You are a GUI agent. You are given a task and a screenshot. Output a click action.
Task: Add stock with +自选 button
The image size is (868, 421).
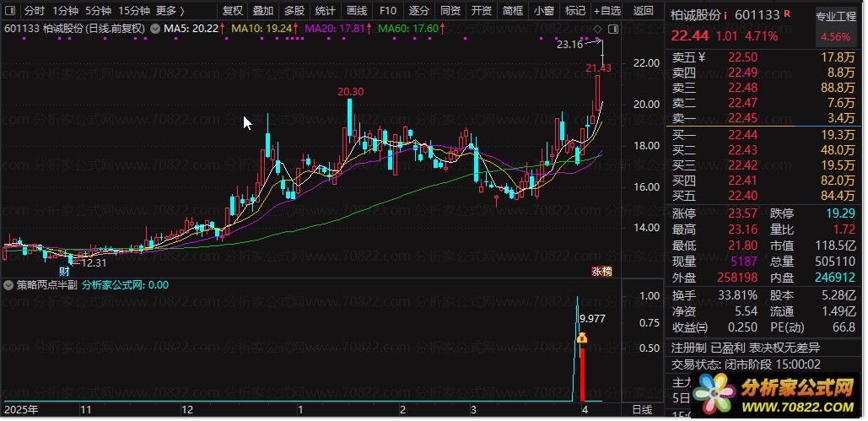(x=607, y=10)
